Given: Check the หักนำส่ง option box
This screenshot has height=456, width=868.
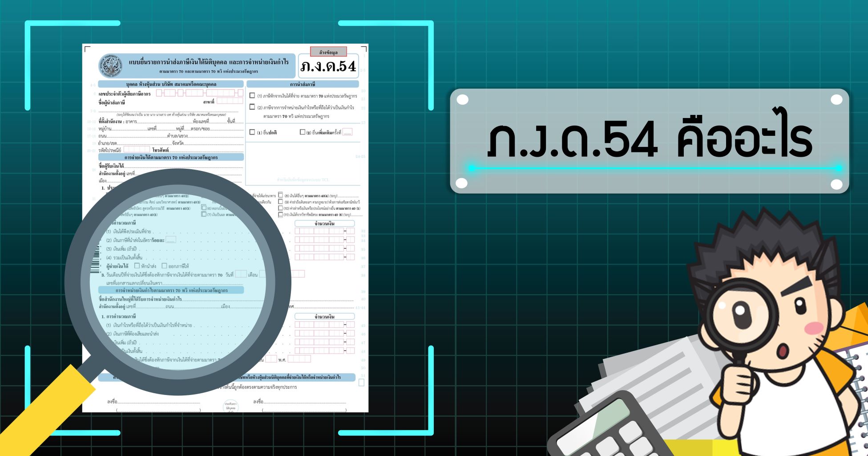Looking at the screenshot, I should click(137, 266).
